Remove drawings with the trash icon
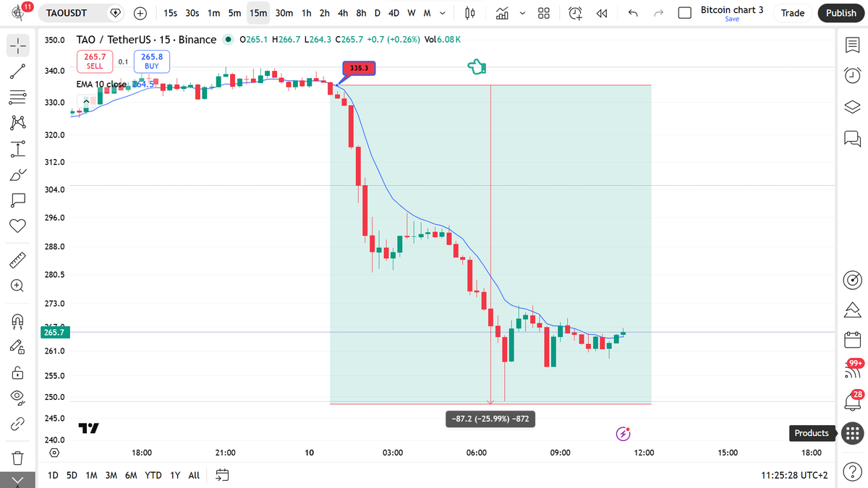The width and height of the screenshot is (868, 488). click(x=18, y=458)
